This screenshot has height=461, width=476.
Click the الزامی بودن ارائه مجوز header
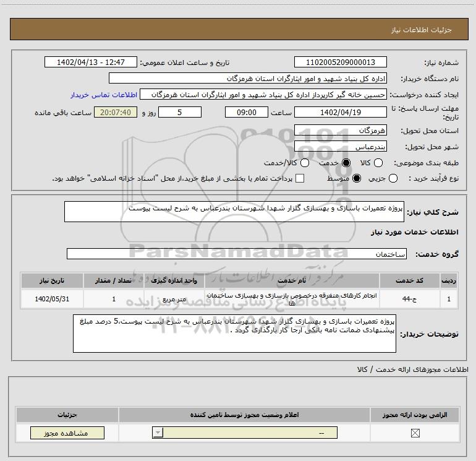415,415
